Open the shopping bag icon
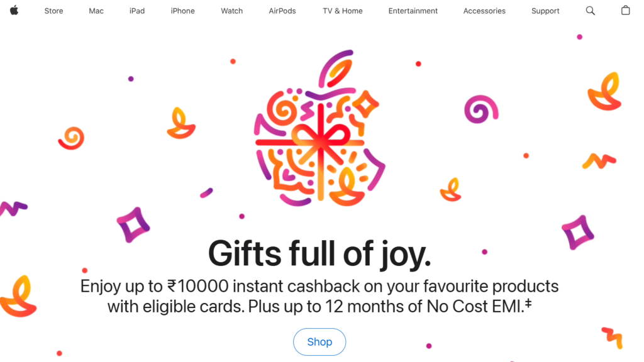This screenshot has width=644, height=362. point(625,10)
